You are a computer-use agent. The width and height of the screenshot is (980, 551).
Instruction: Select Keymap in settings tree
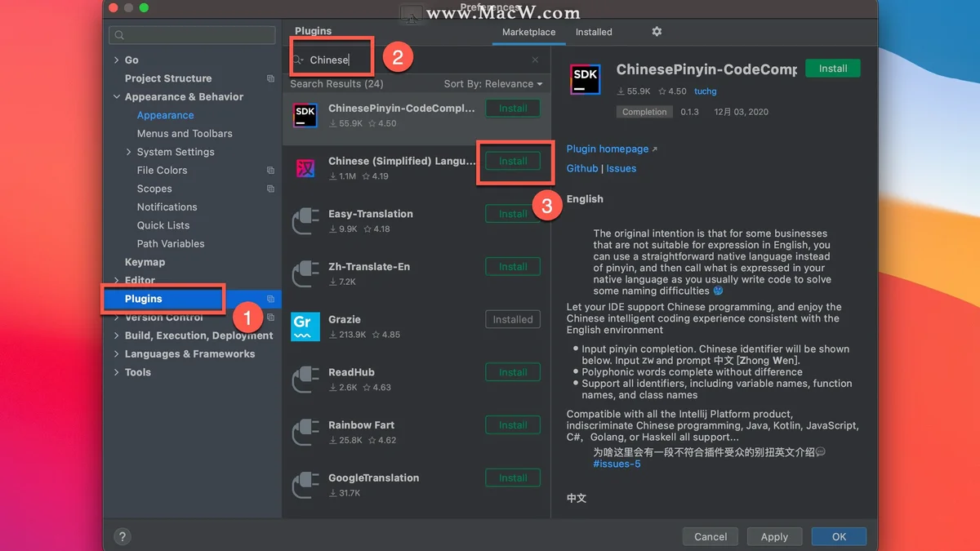coord(145,262)
